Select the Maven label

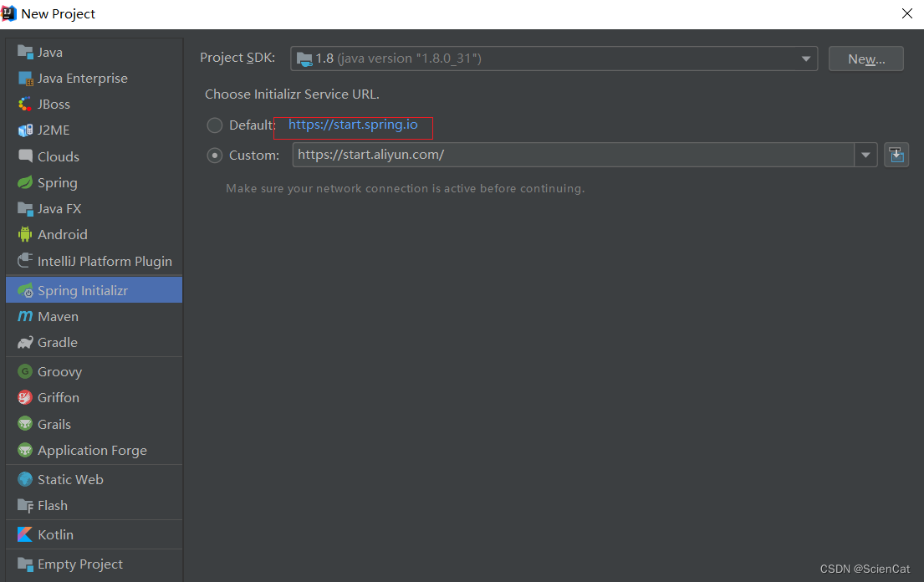[58, 317]
